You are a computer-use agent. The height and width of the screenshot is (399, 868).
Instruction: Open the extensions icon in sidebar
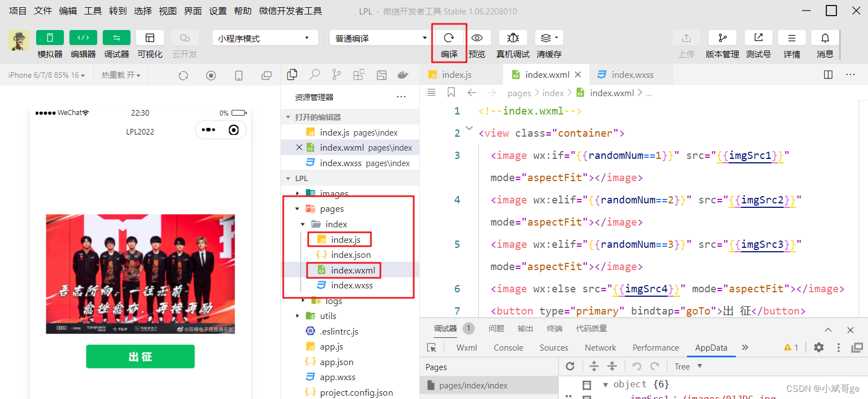pyautogui.click(x=359, y=74)
